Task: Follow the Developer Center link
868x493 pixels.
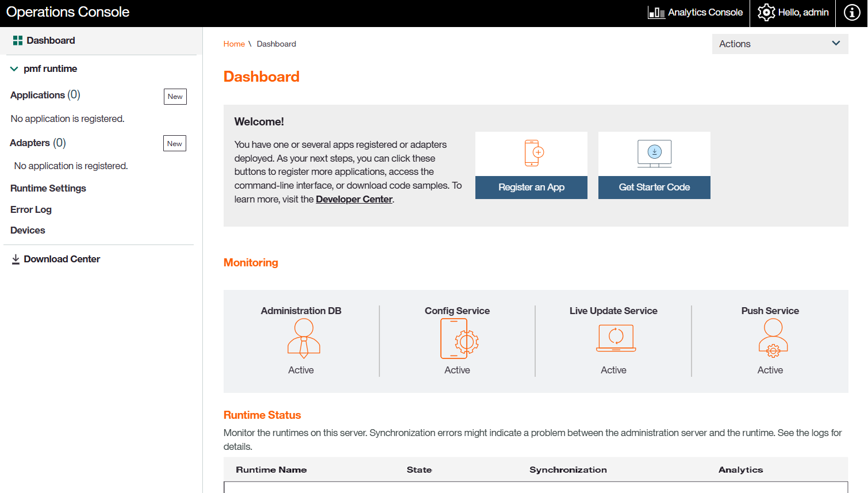Action: point(354,199)
